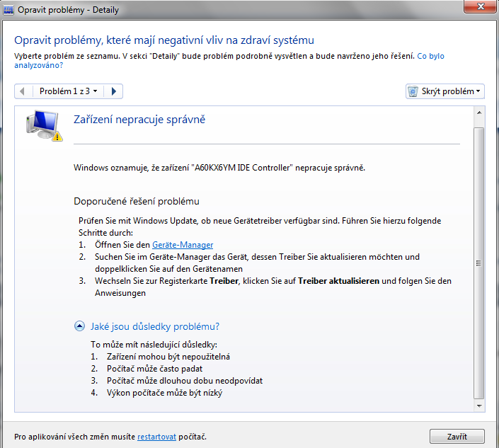Go to the previous problem arrow
This screenshot has height=448, width=499.
(x=23, y=91)
